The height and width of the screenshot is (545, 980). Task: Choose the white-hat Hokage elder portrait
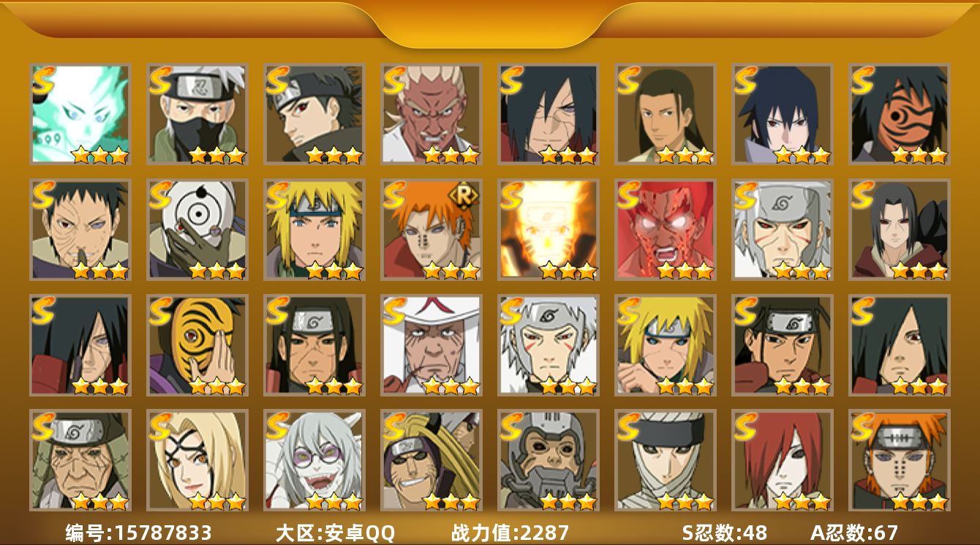point(431,345)
